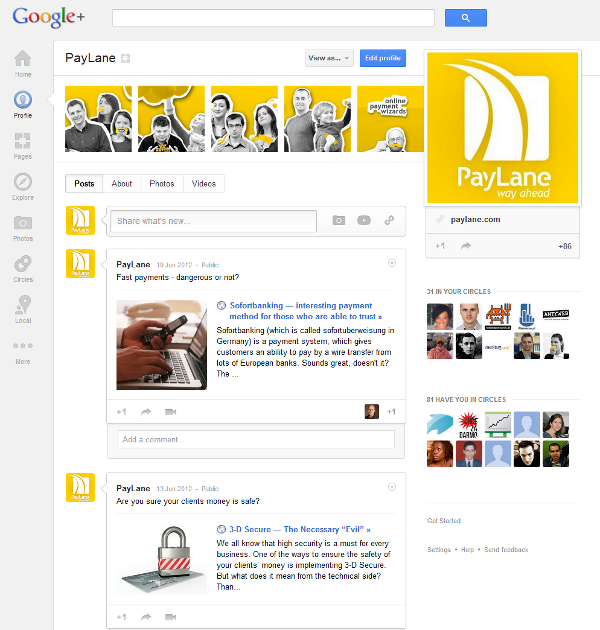This screenshot has height=630, width=600.
Task: Start hangout on Fast payments post
Action: 170,412
